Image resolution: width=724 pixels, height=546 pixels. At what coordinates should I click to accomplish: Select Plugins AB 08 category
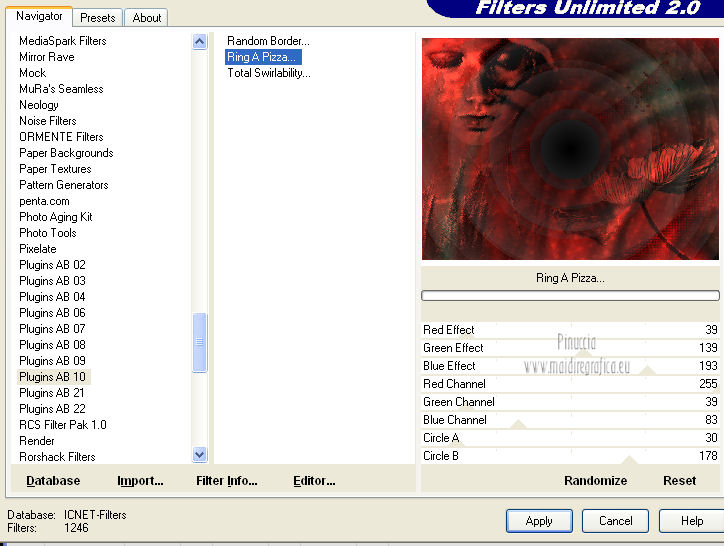coord(52,345)
